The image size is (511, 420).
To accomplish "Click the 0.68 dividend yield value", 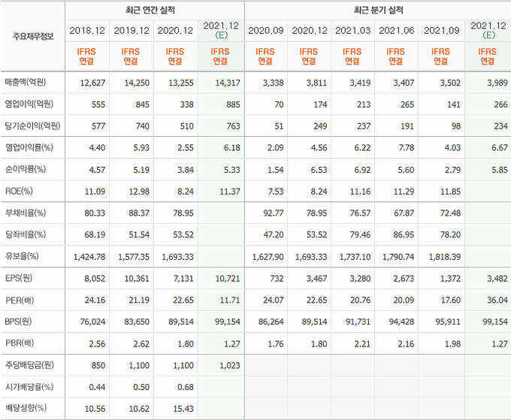I will tap(186, 387).
